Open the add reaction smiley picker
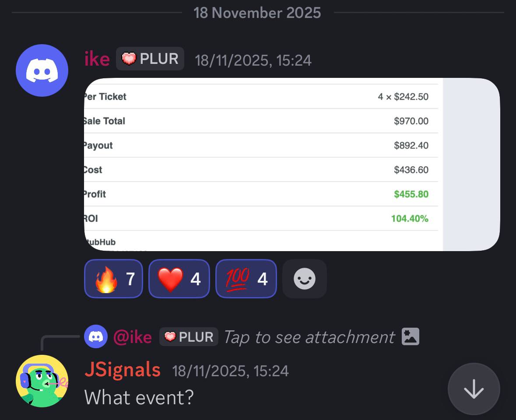The height and width of the screenshot is (420, 516). tap(305, 279)
